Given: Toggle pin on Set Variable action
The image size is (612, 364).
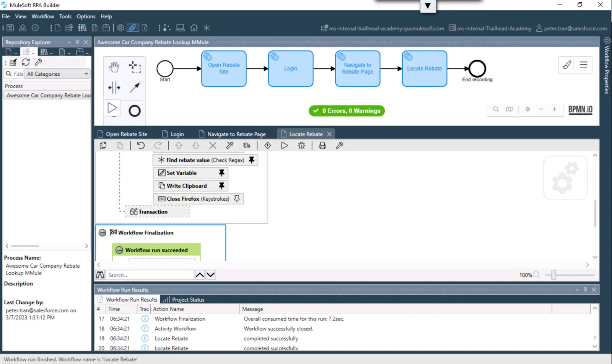Looking at the screenshot, I should 221,173.
